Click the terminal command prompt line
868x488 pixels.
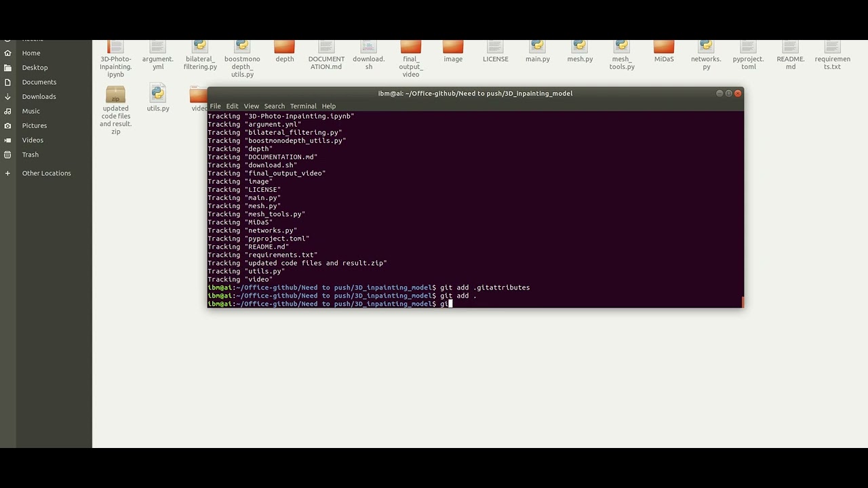click(475, 304)
